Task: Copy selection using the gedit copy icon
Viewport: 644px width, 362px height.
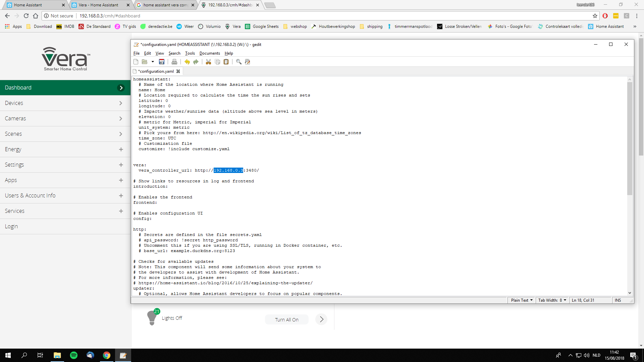Action: pos(217,62)
